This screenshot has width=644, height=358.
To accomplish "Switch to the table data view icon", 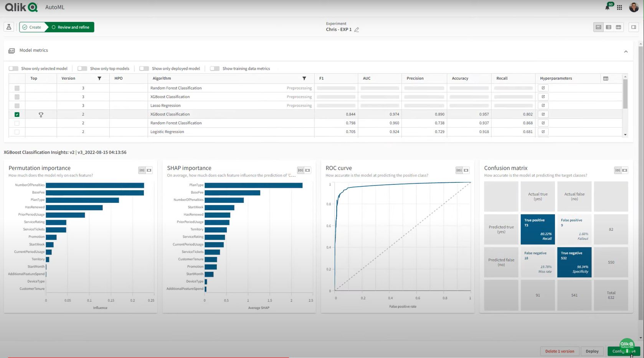I will point(608,27).
